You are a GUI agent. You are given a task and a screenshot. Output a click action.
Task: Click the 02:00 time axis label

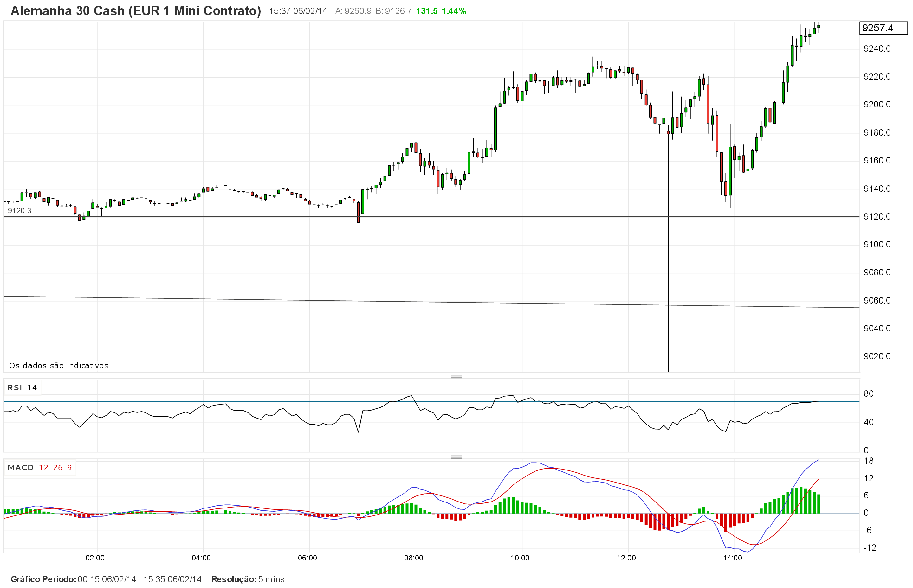point(95,558)
